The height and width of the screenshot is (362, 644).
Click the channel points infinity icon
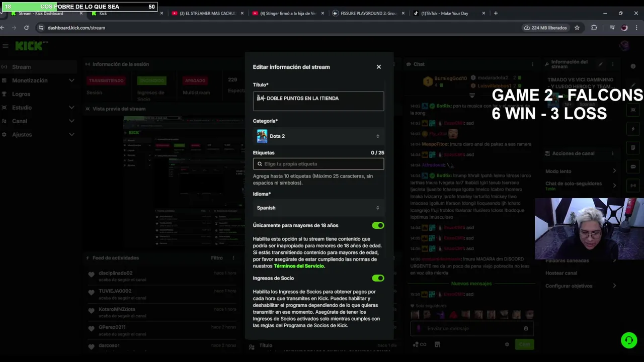coord(420,344)
